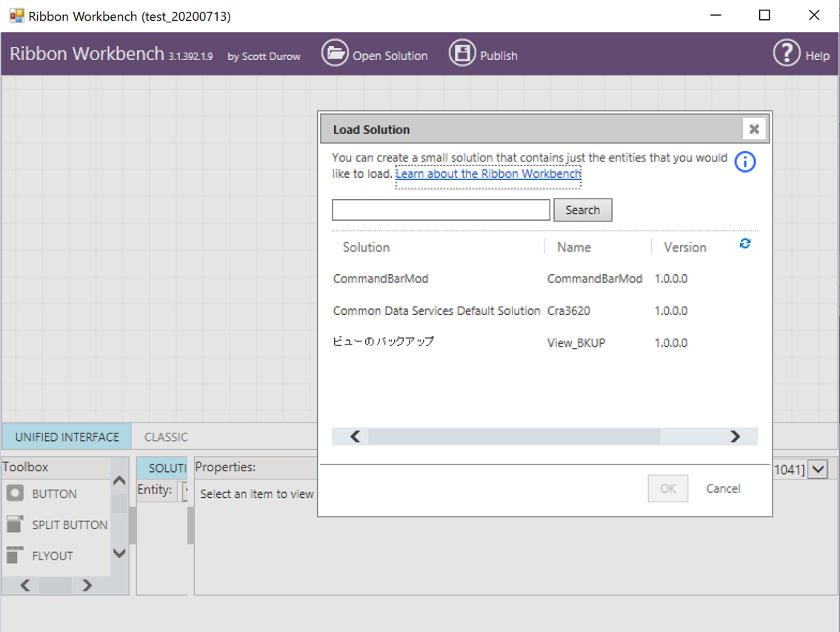Close the Load Solution dialog

tap(754, 129)
